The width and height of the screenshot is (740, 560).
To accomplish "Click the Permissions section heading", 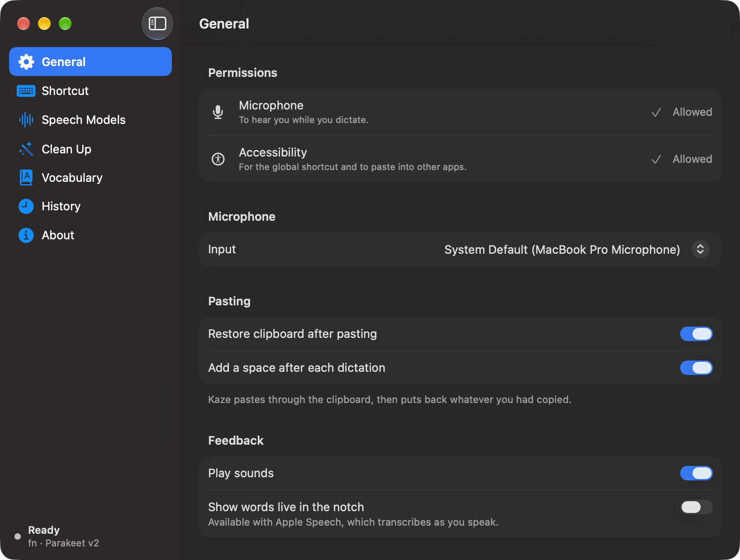I will 242,73.
